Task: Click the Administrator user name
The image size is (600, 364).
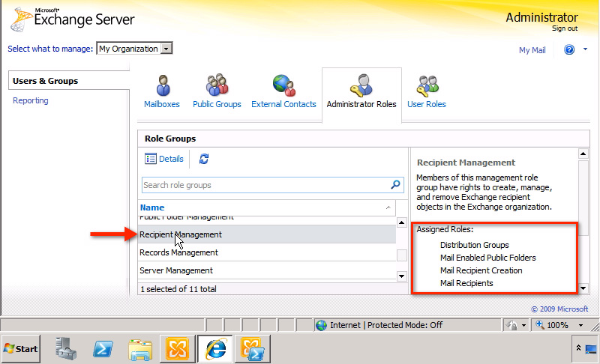Action: tap(541, 17)
